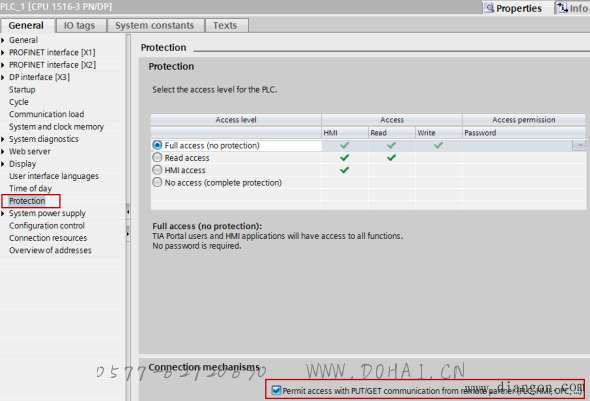This screenshot has width=590, height=401.
Task: Switch to the Texts tab
Action: click(225, 26)
